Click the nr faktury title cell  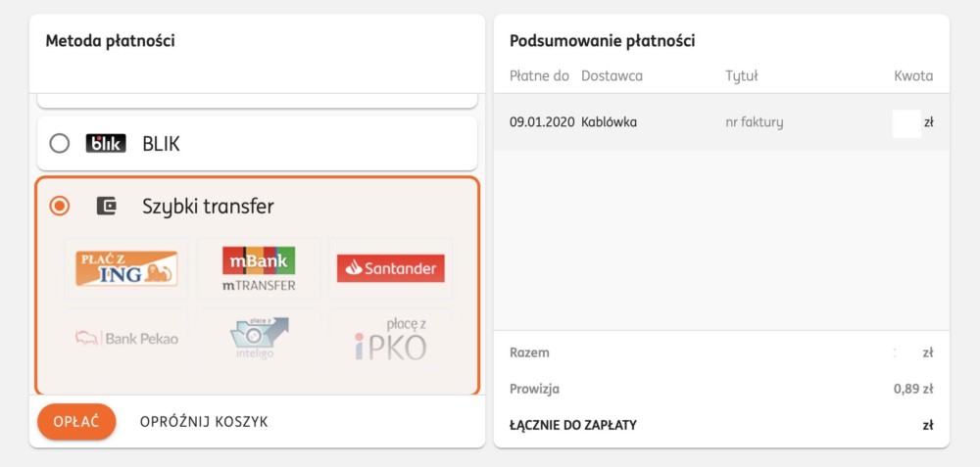tap(755, 122)
